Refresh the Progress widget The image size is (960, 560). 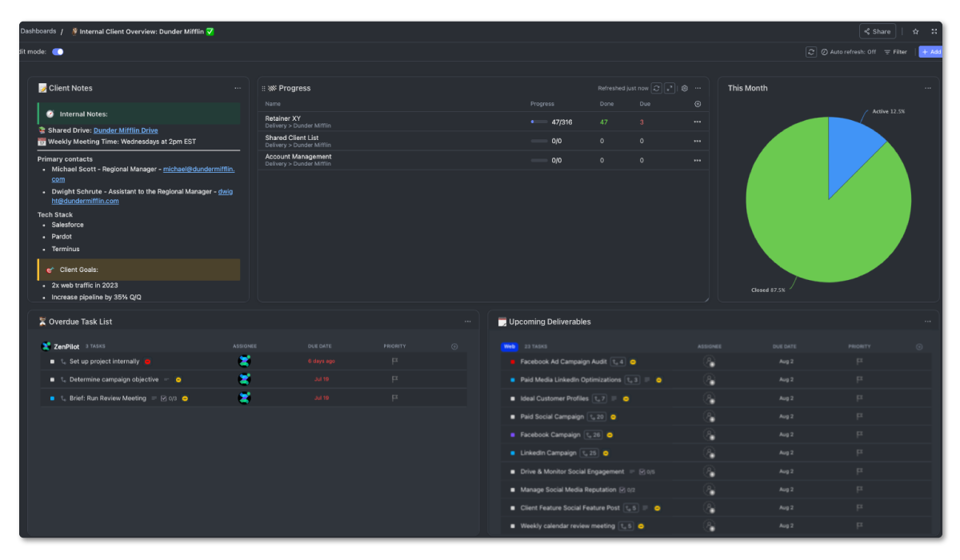[x=657, y=88]
